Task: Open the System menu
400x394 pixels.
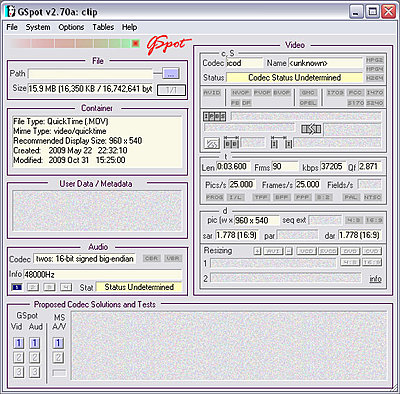Action: (38, 27)
